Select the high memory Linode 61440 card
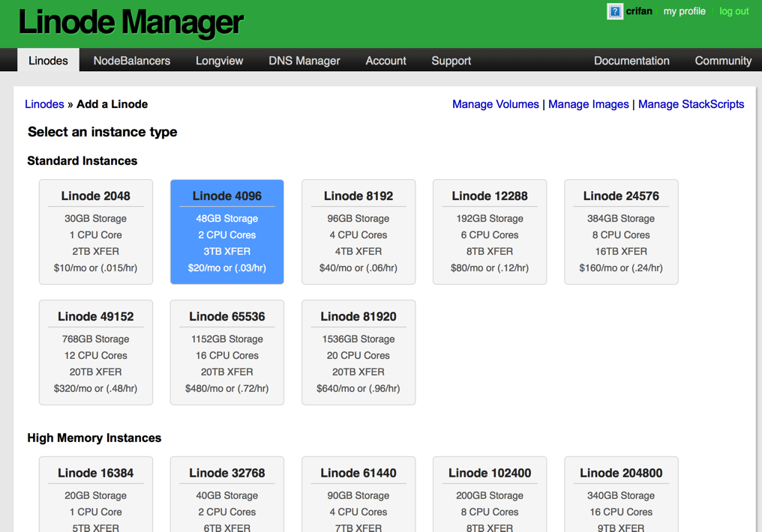 click(x=358, y=494)
